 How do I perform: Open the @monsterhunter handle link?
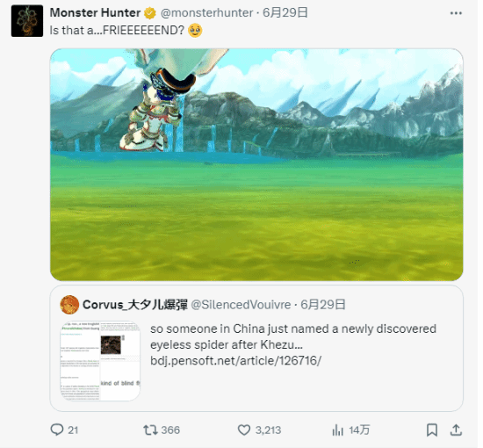(x=206, y=12)
